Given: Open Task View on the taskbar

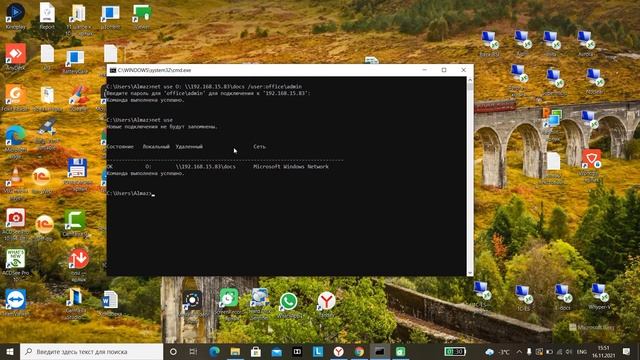Looking at the screenshot, I should coord(193,351).
